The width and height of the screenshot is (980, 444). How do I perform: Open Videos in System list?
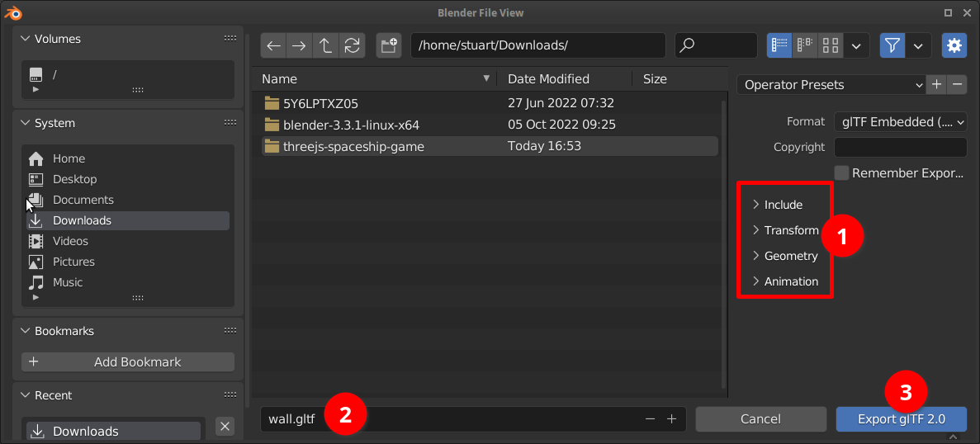(x=127, y=241)
